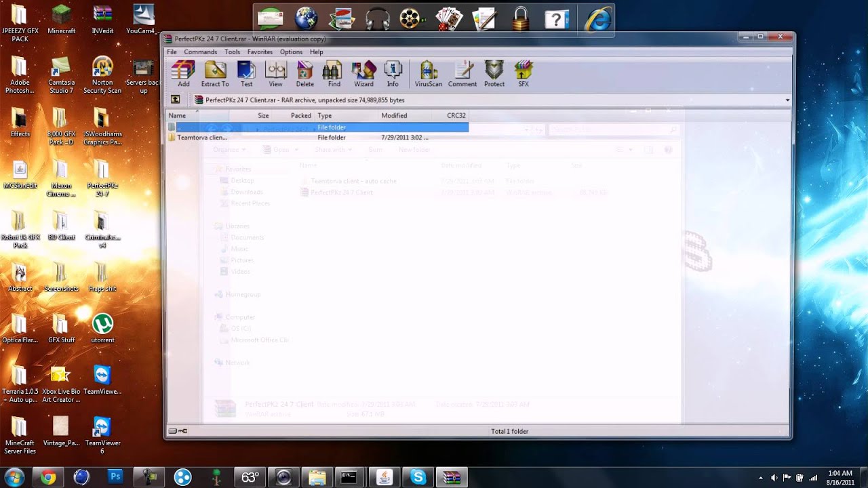Click the Delete toolbar icon
This screenshot has height=488, width=868.
(305, 74)
